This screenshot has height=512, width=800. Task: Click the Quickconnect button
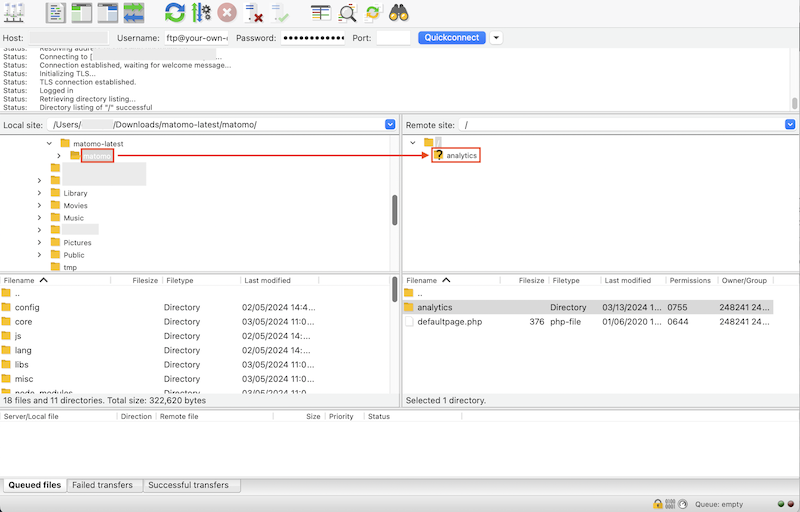coord(452,38)
